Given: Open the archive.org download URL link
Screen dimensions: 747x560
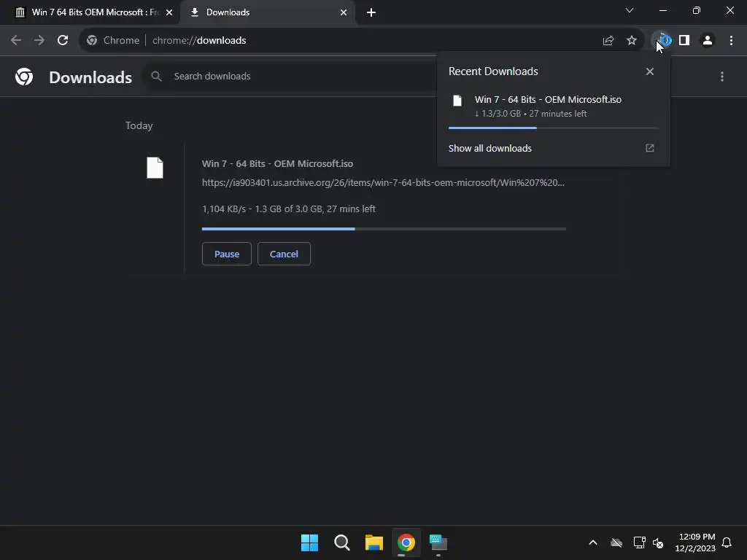Looking at the screenshot, I should [383, 182].
